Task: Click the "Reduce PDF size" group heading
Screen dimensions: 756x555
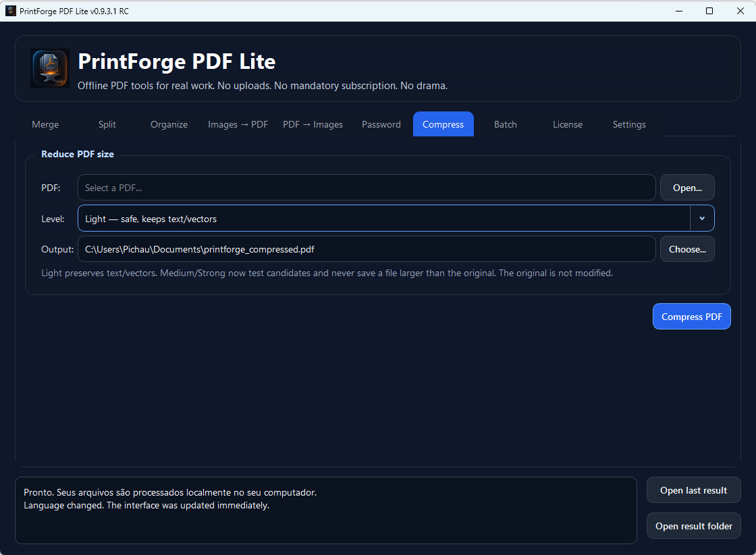Action: pos(78,154)
